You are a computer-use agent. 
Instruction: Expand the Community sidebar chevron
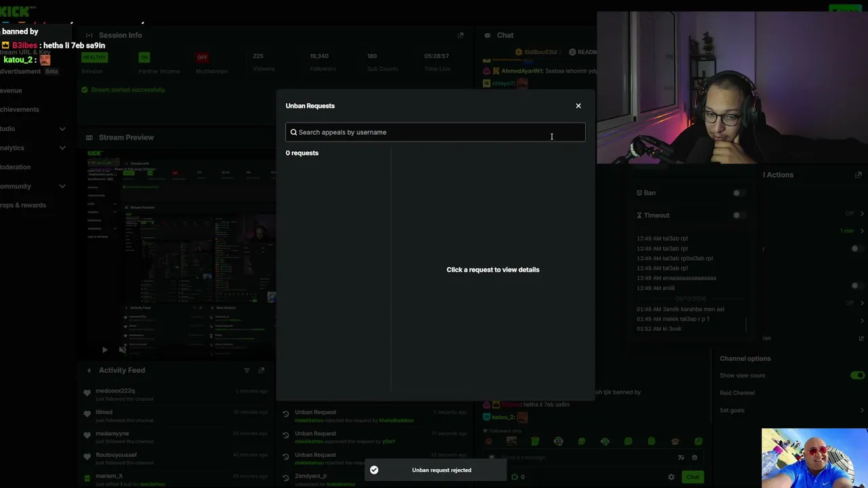point(62,186)
